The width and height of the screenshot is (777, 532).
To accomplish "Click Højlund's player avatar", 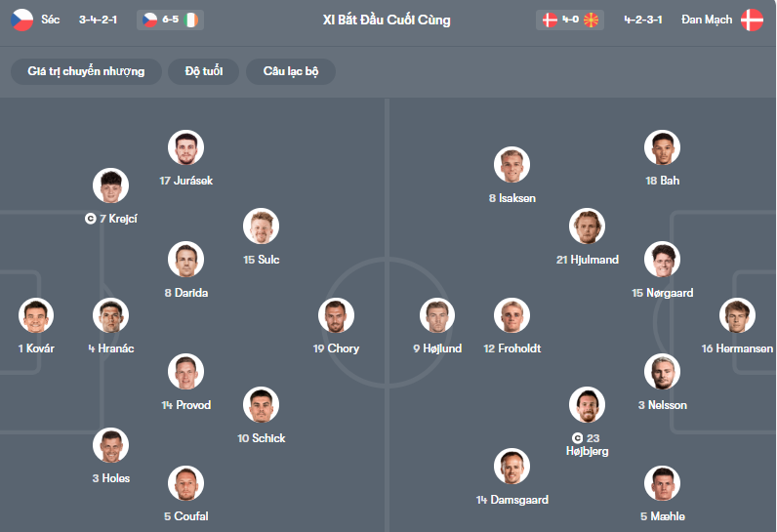I will tap(437, 315).
